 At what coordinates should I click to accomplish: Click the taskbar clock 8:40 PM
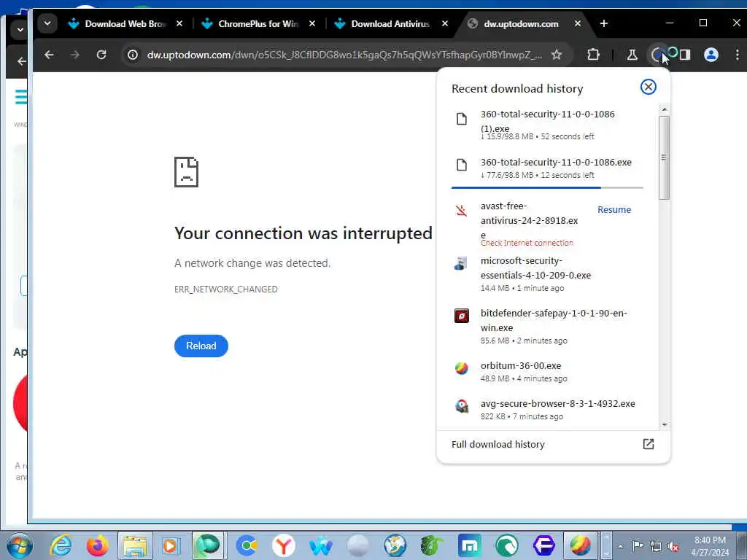click(x=710, y=540)
